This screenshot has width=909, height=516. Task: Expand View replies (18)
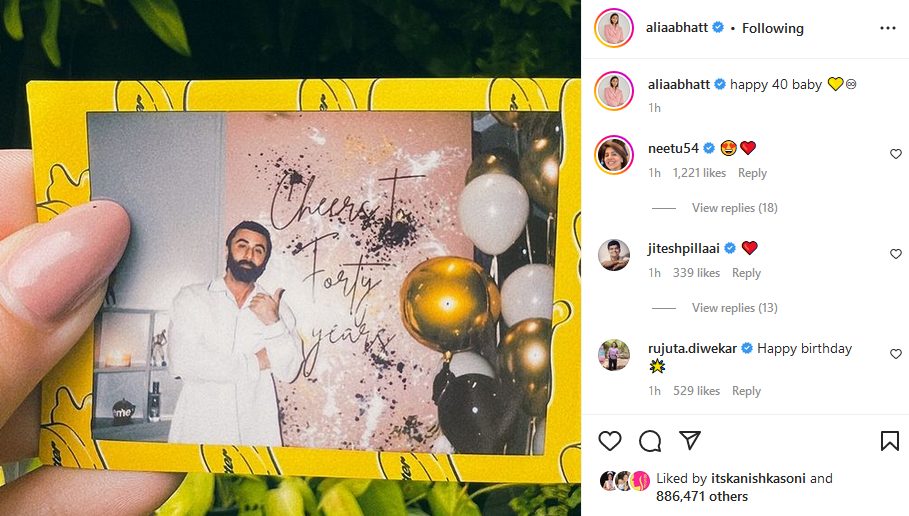pos(735,208)
